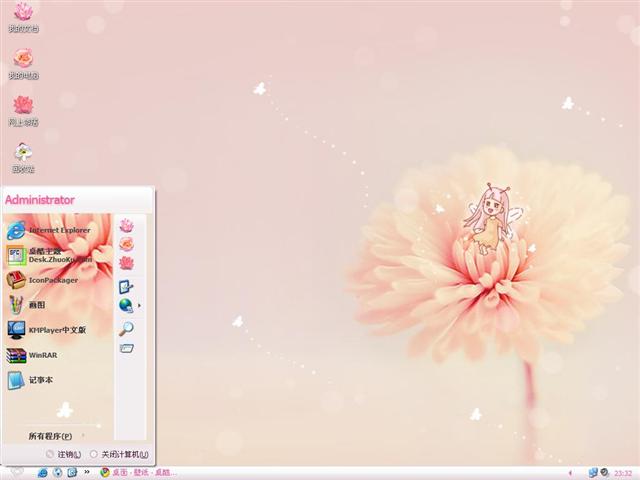Click the square blue quick launch icon left of the » chevron
The height and width of the screenshot is (480, 640).
(x=72, y=473)
